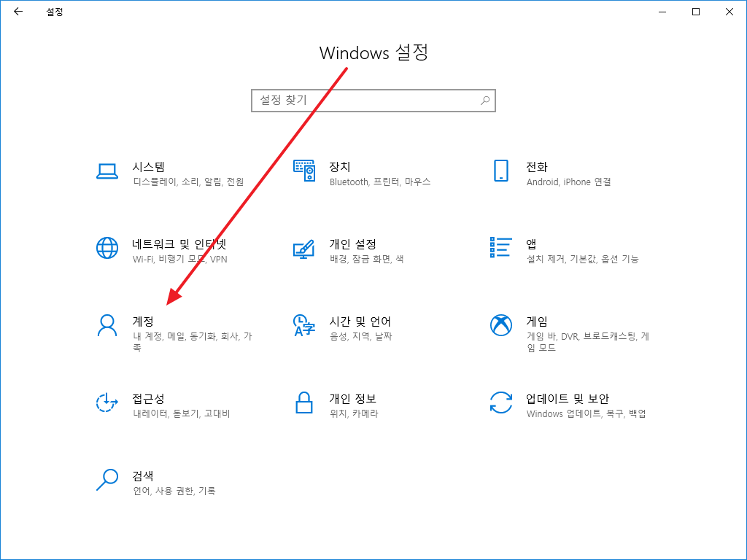Open 시간 및 언어 settings title
The width and height of the screenshot is (747, 560).
pos(360,322)
